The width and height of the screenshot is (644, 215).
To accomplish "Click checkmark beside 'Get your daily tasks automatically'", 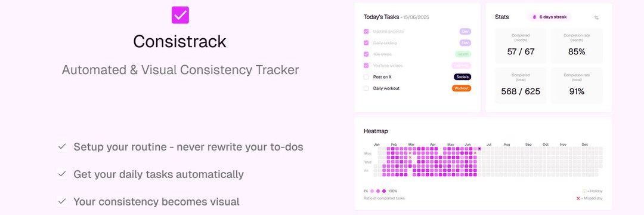I will pyautogui.click(x=63, y=174).
